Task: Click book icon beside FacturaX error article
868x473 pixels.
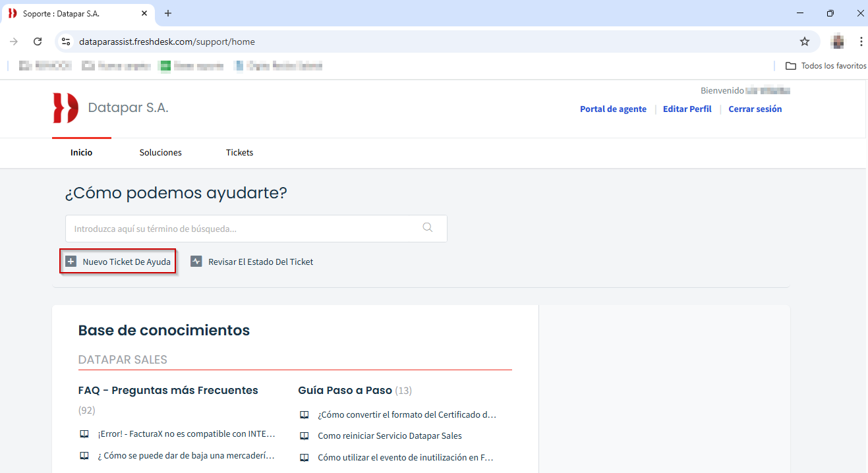Action: click(x=84, y=434)
